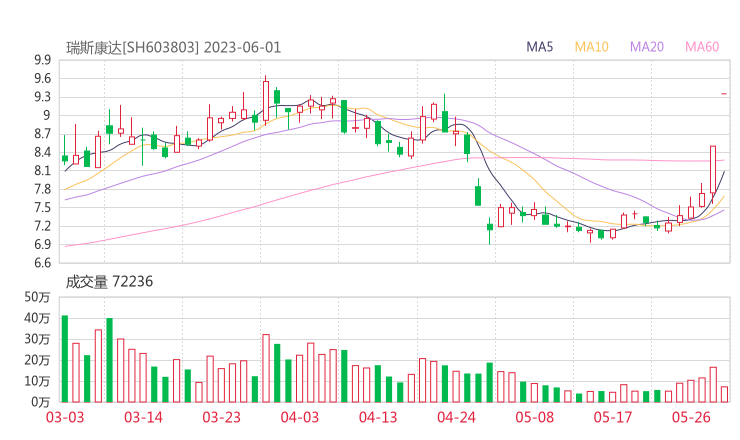Click the stock title 瑞斯康达[SH603803] 2023-06-01

tap(173, 48)
